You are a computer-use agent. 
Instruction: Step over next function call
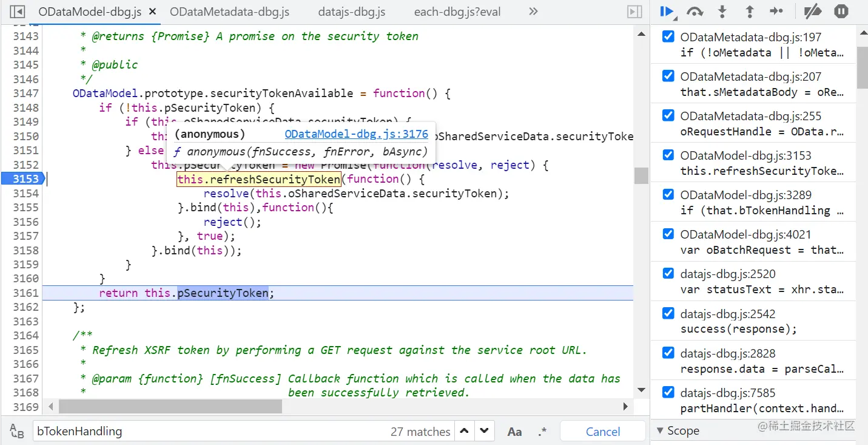pos(695,11)
